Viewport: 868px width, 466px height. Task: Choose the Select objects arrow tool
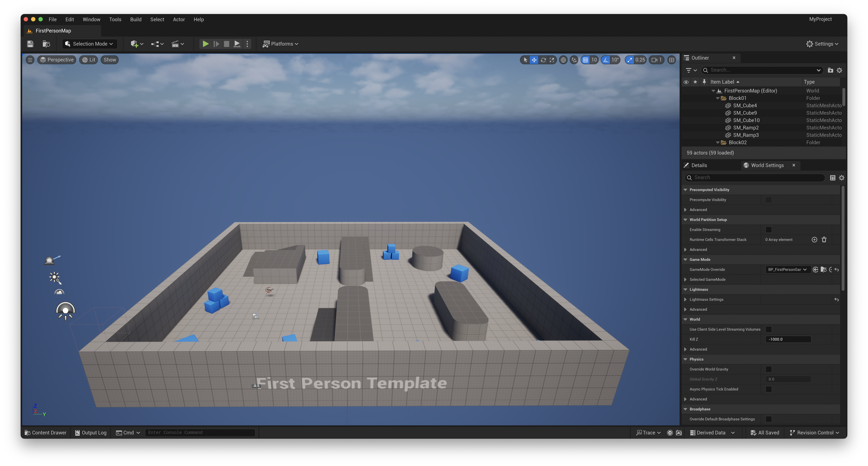click(x=525, y=60)
